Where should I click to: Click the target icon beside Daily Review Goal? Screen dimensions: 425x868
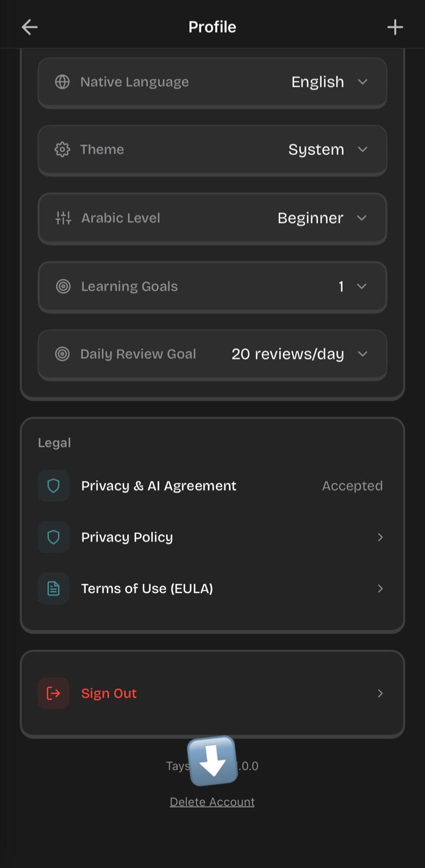tap(62, 354)
